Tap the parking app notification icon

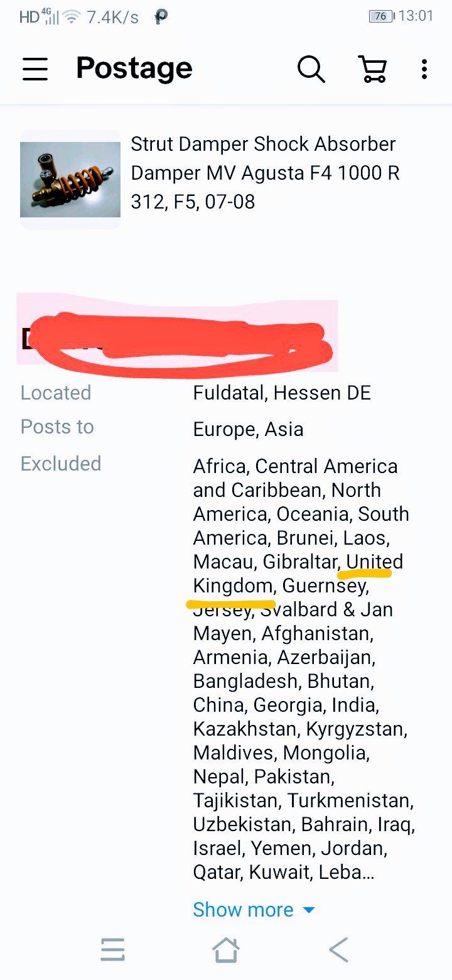coord(161,17)
